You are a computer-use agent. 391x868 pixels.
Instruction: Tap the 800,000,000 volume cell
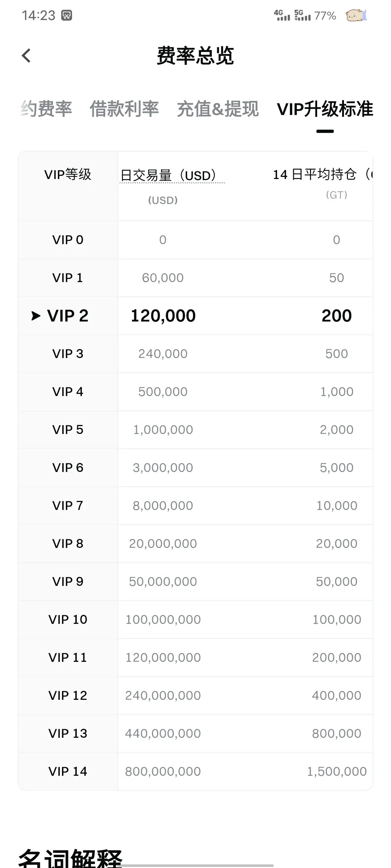pos(163,771)
